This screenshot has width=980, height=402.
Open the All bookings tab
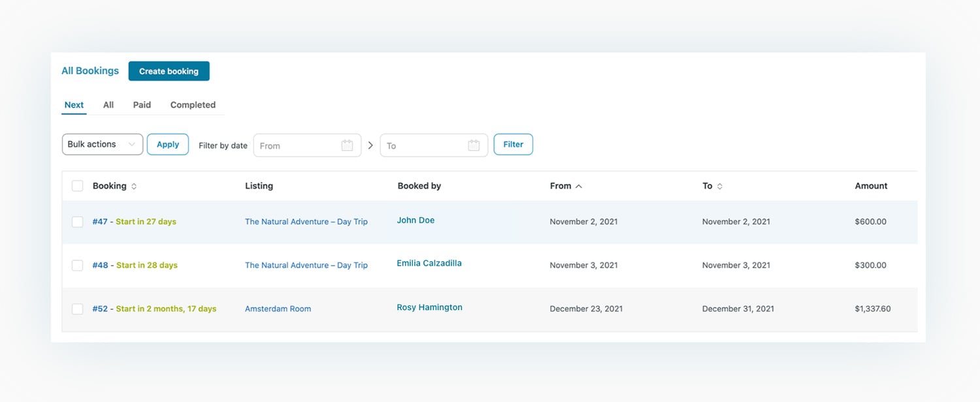click(x=108, y=105)
